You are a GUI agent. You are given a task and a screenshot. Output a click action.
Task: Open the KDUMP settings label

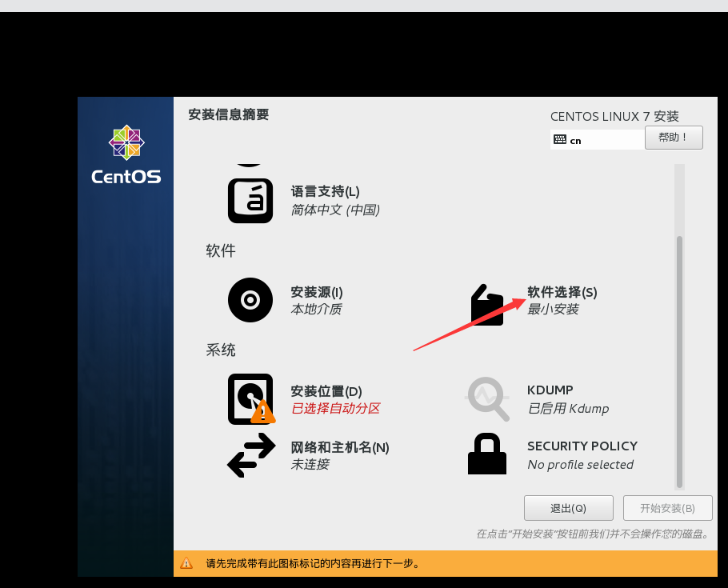[550, 390]
